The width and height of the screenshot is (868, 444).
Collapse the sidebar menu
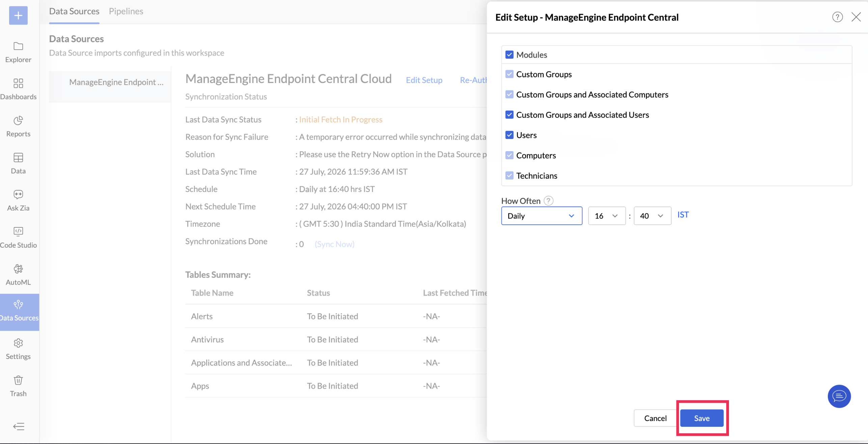tap(19, 426)
